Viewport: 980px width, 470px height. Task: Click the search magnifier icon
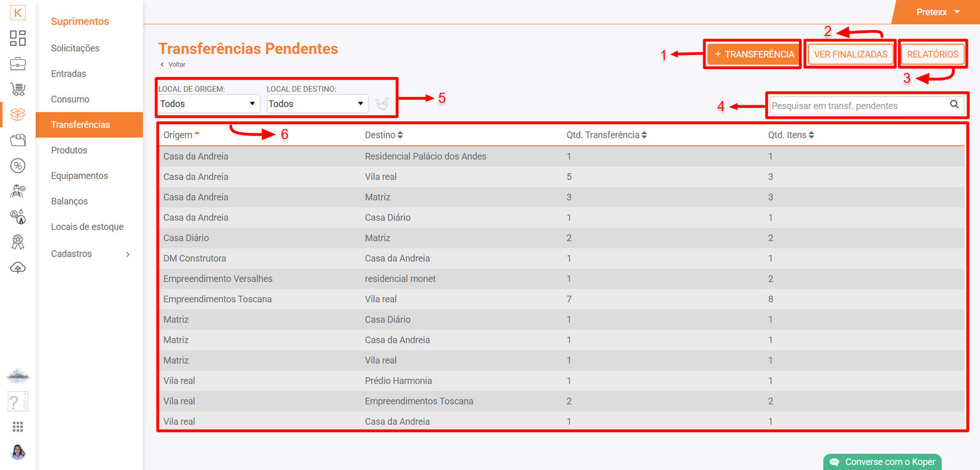[954, 105]
